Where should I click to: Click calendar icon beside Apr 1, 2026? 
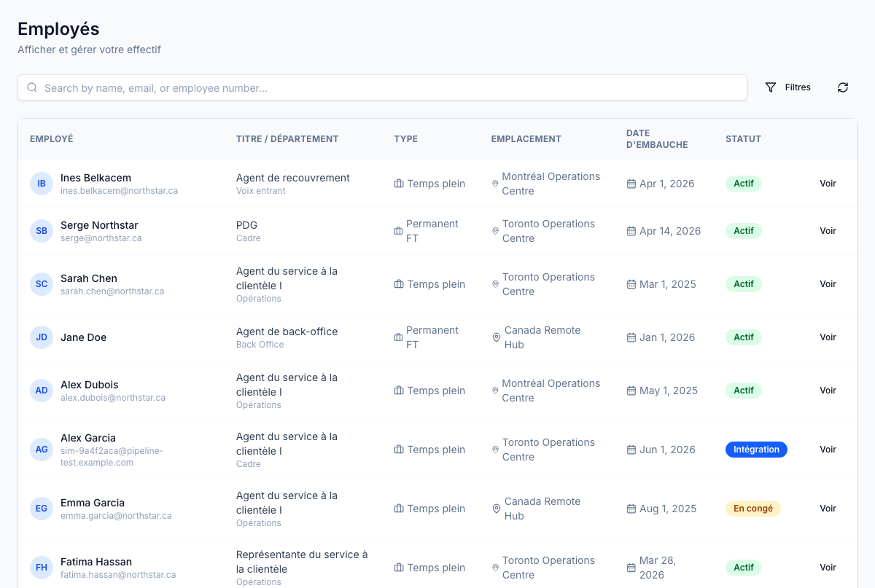click(x=631, y=184)
